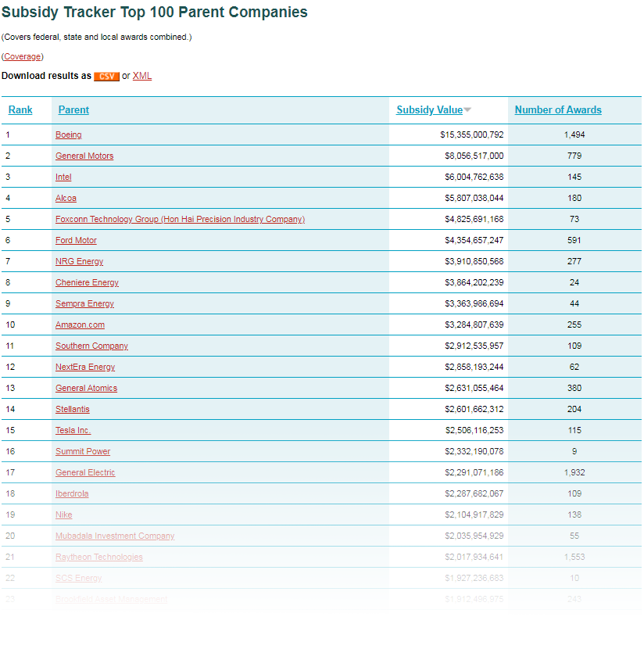Select General Motors value $8,056,517,000
Image resolution: width=644 pixels, height=667 pixels.
pyautogui.click(x=474, y=156)
